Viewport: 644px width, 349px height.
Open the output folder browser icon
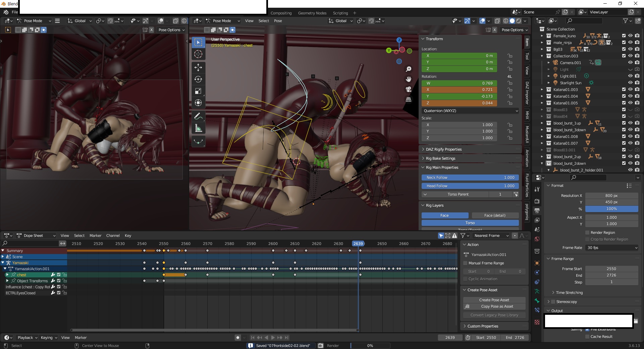click(x=636, y=321)
